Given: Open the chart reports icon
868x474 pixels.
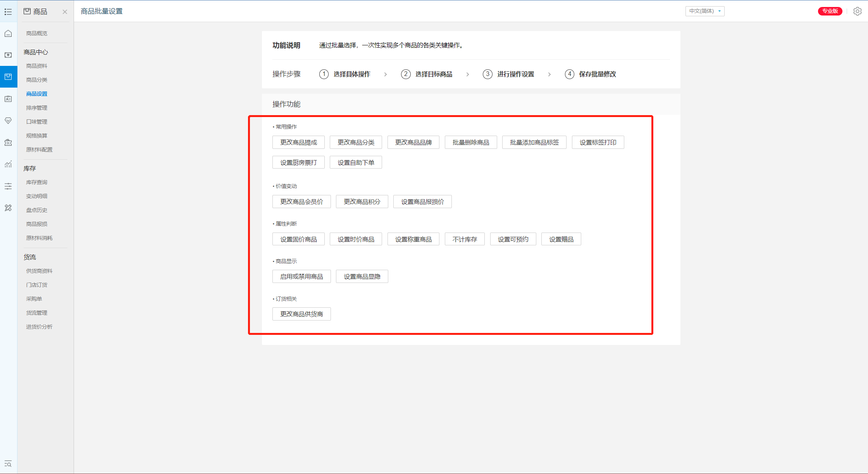Looking at the screenshot, I should coord(8,164).
